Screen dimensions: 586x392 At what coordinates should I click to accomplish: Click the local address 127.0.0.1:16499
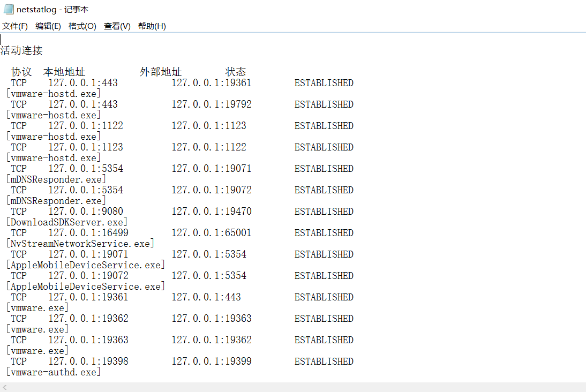[x=88, y=233]
